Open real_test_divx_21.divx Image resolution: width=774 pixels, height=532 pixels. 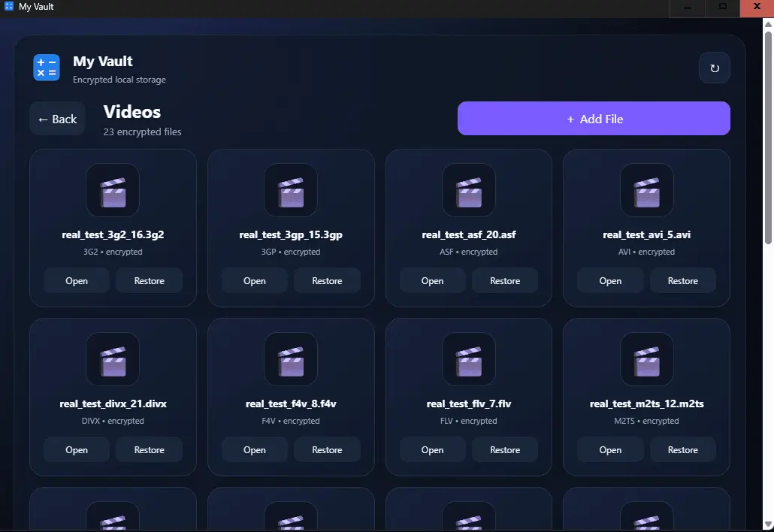pos(77,449)
